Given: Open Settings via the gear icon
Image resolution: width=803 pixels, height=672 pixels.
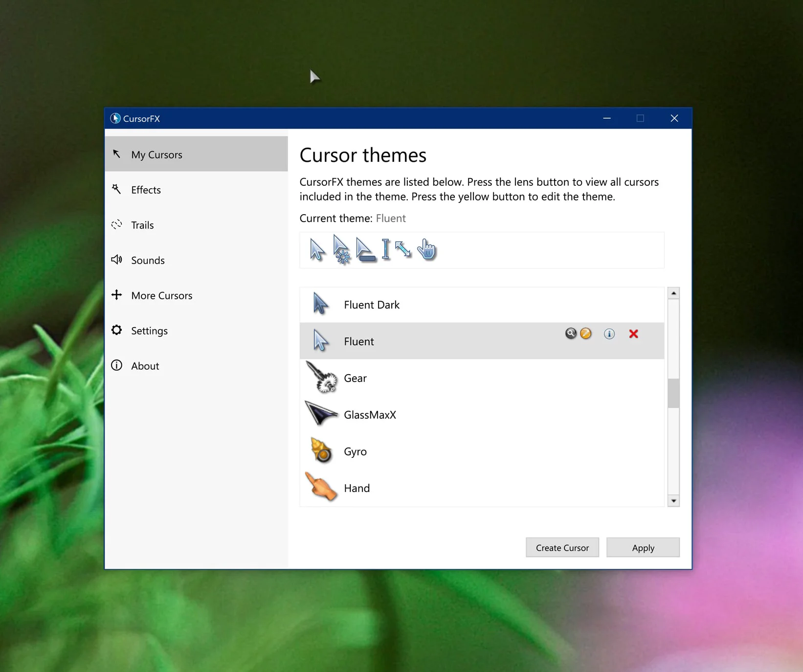Looking at the screenshot, I should [x=116, y=330].
